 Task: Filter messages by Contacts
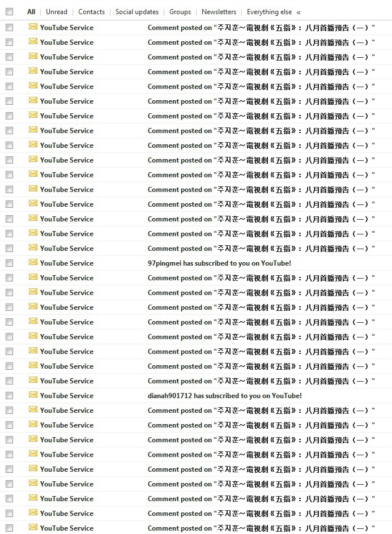92,12
